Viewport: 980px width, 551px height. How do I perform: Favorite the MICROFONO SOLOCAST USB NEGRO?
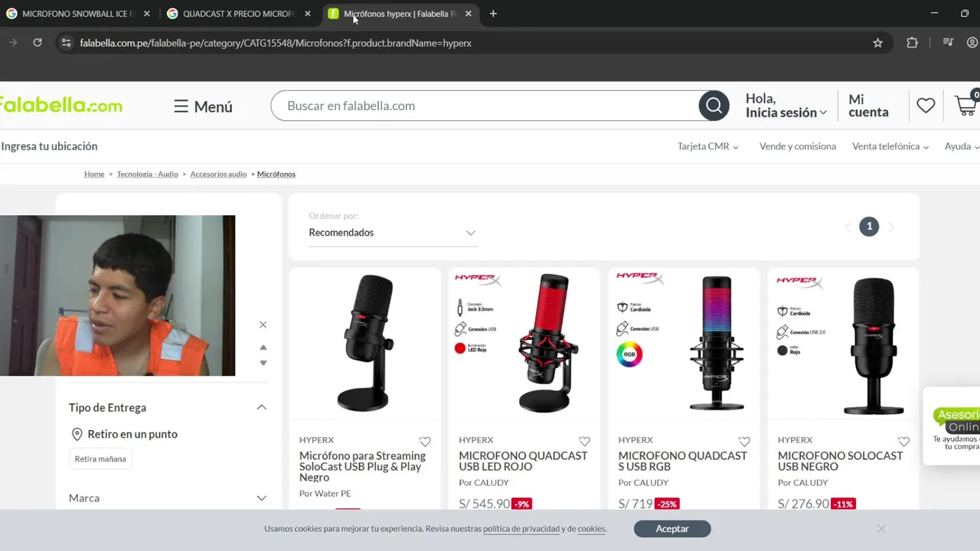click(x=903, y=442)
